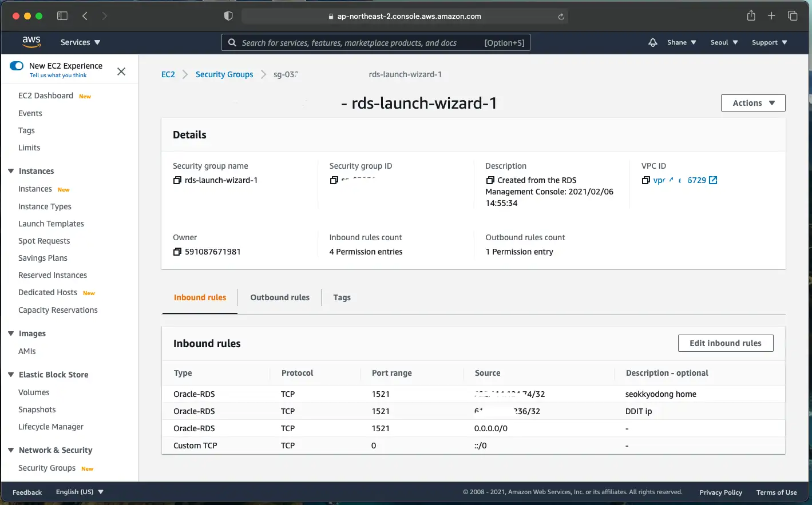812x505 pixels.
Task: Click the seokkyodong home description
Action: [661, 394]
